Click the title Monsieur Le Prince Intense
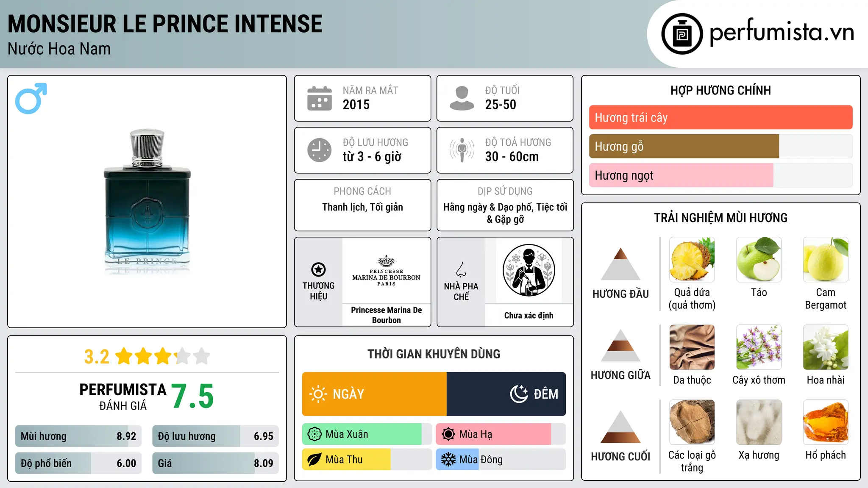868x488 pixels. [165, 24]
